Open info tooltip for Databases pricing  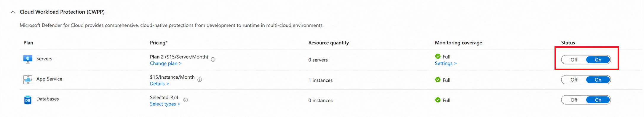pos(186,100)
